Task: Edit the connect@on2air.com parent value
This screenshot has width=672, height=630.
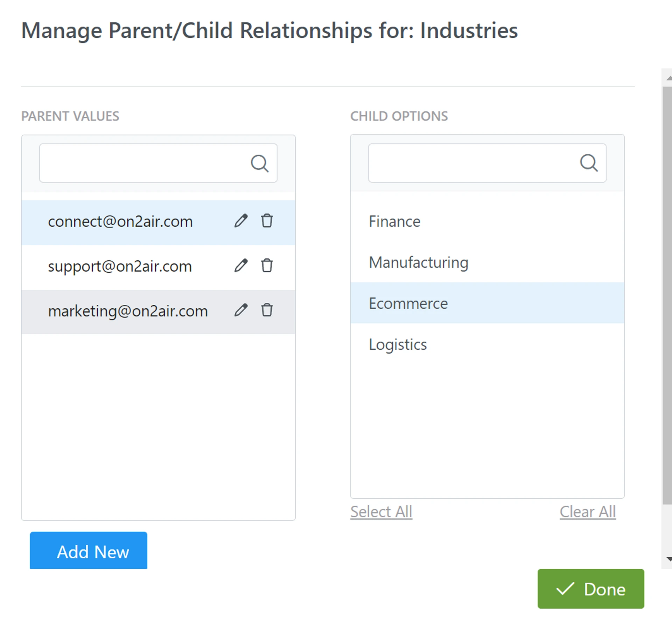Action: tap(241, 221)
